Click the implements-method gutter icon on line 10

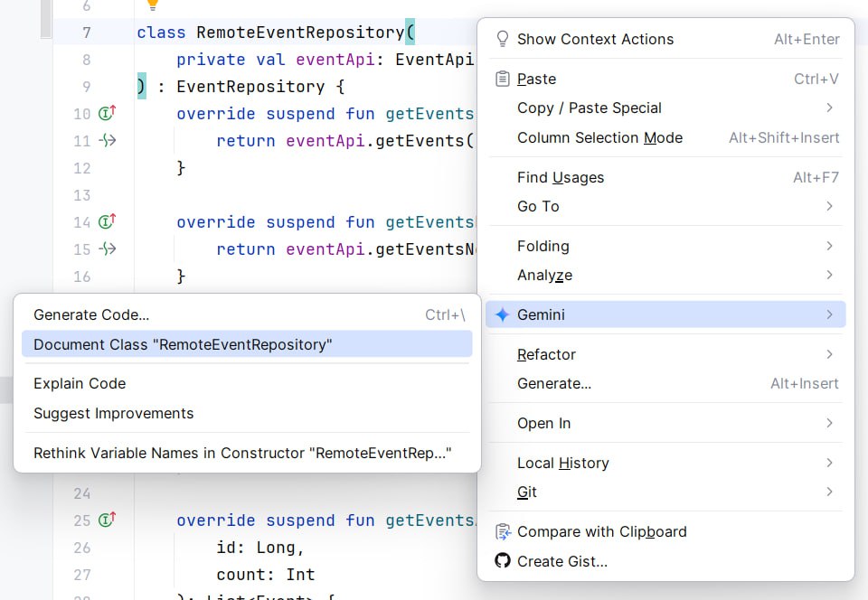pos(107,113)
